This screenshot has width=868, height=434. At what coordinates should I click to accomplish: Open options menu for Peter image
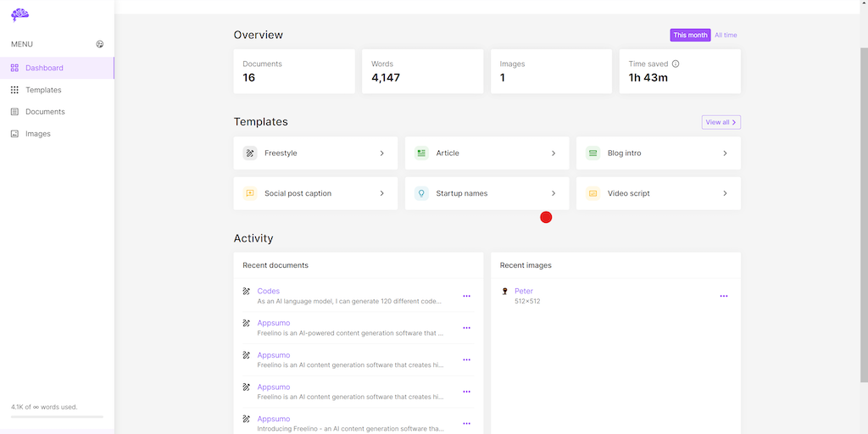(723, 296)
